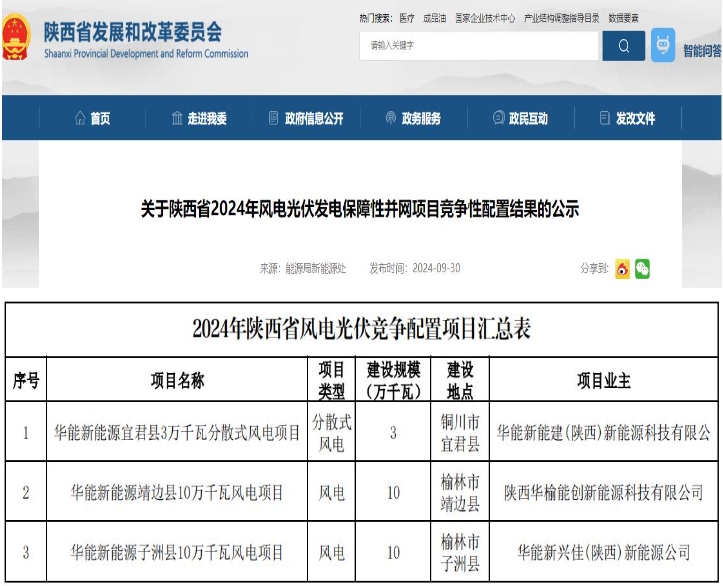Screen dimensions: 723x586
Task: Focus the keyword search input field
Action: (x=478, y=46)
